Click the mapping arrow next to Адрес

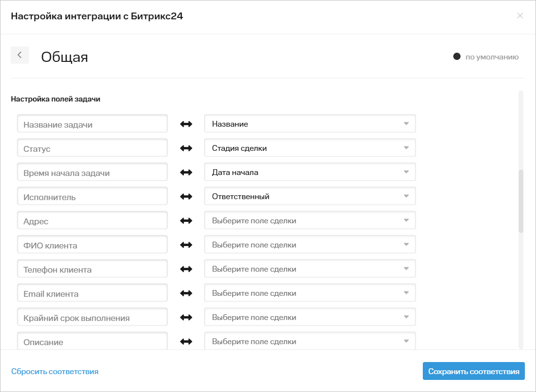pyautogui.click(x=186, y=221)
